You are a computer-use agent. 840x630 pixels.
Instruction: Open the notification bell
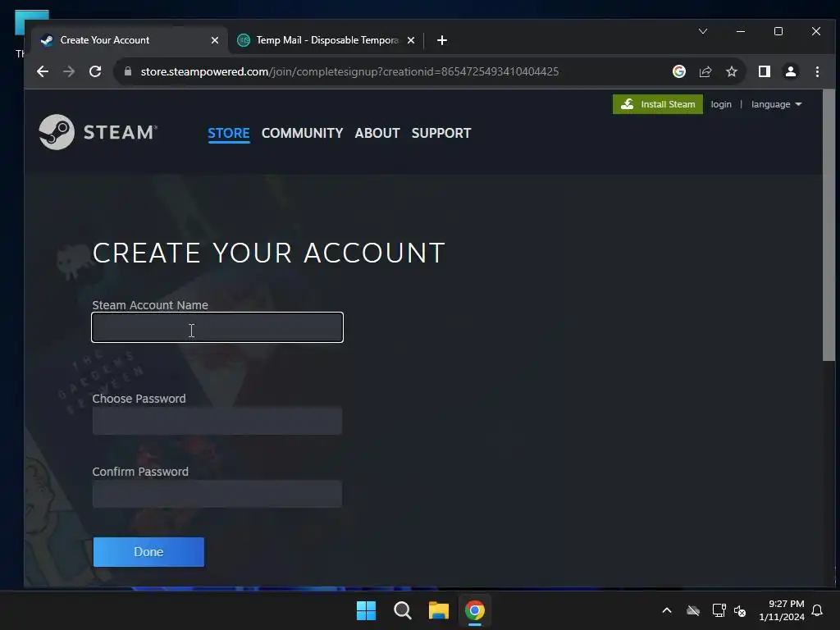[817, 610]
